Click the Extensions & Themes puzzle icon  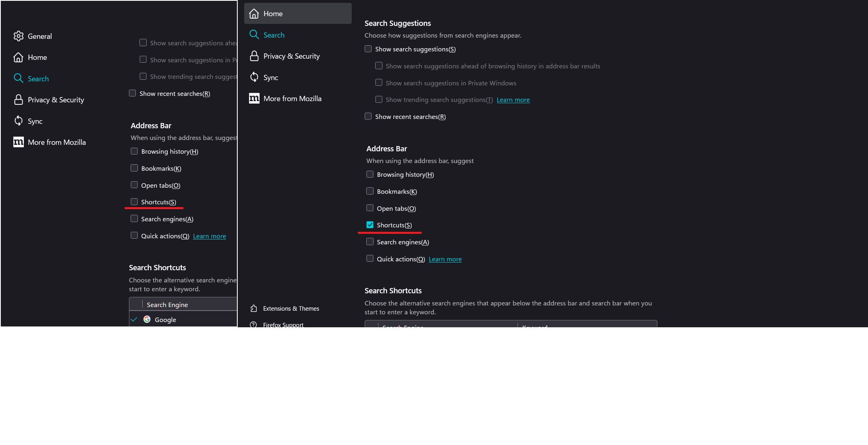(253, 309)
